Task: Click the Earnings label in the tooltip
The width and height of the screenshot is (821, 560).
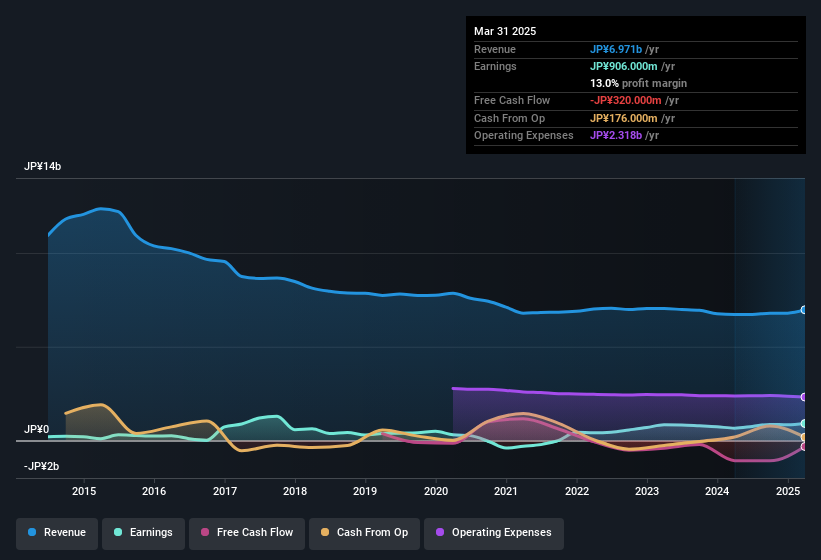Action: [495, 66]
